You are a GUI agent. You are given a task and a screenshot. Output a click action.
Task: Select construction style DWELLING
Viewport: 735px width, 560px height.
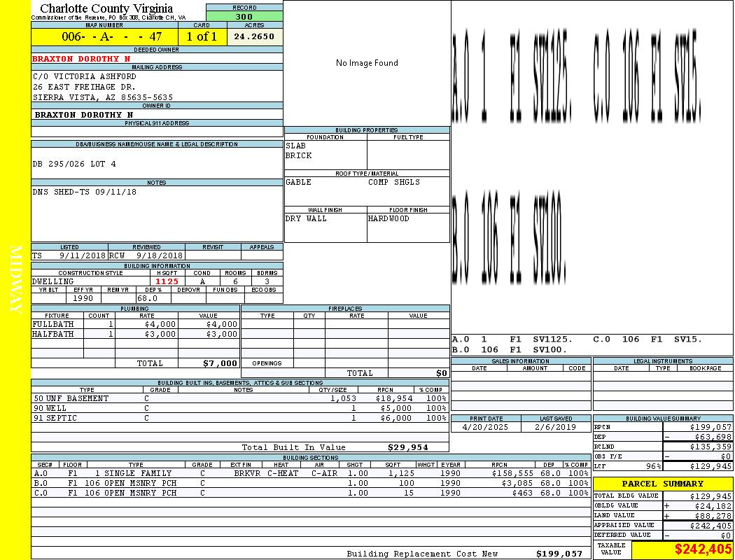[x=53, y=281]
